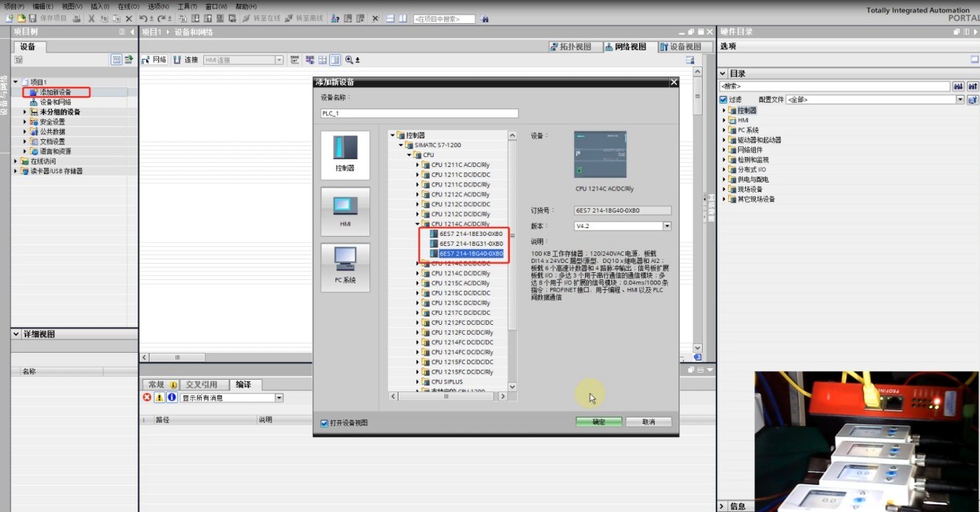The image size is (980, 512).
Task: Click the 设备名称 PLC_1 name field
Action: tap(420, 113)
